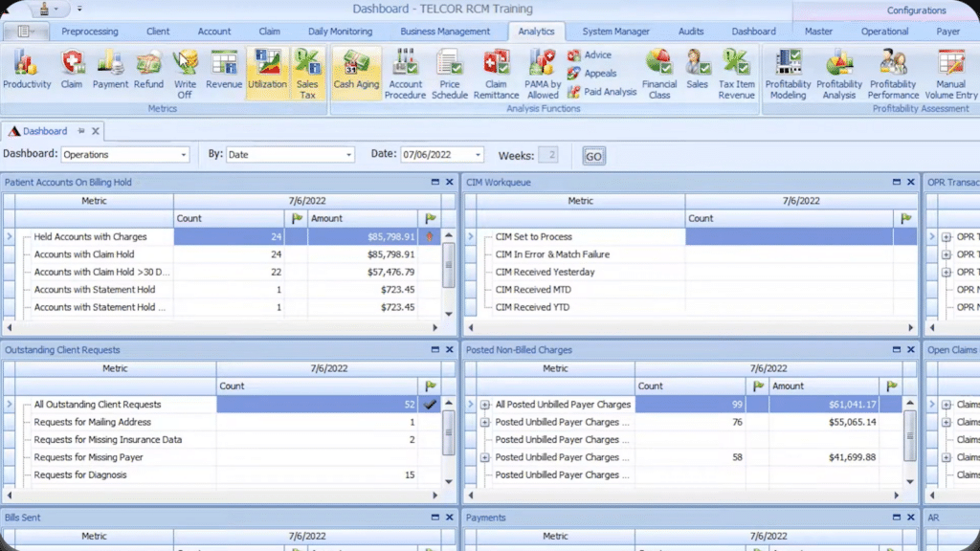Launch Profitability Analysis
The image size is (980, 551).
(x=839, y=74)
